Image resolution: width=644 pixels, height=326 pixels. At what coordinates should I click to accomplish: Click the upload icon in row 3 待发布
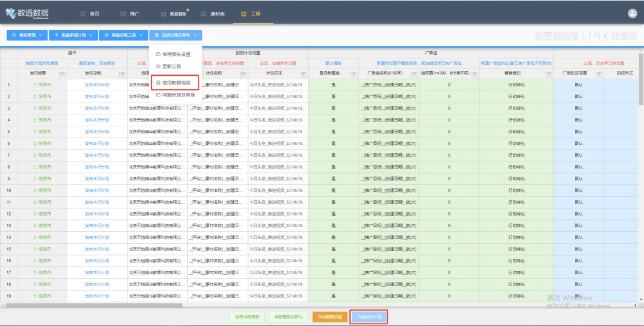tap(35, 108)
